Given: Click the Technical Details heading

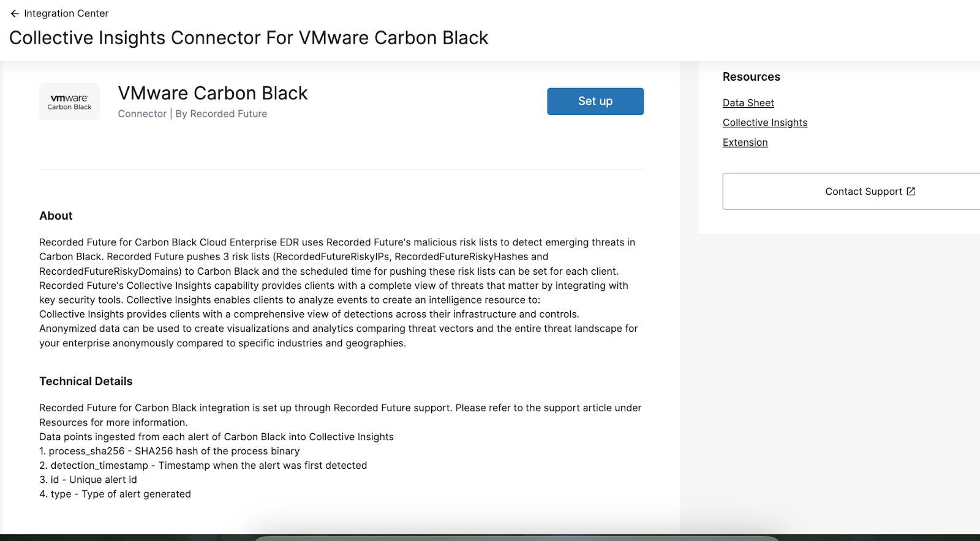Looking at the screenshot, I should click(86, 381).
